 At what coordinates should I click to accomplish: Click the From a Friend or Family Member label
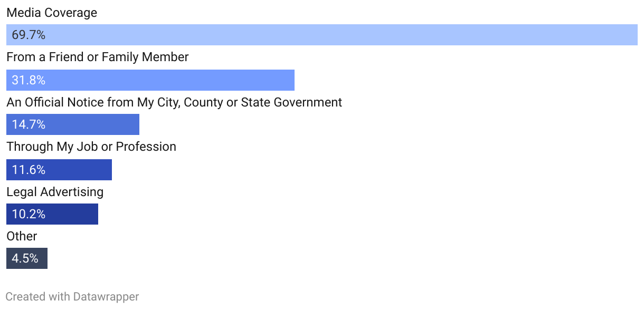tap(98, 57)
